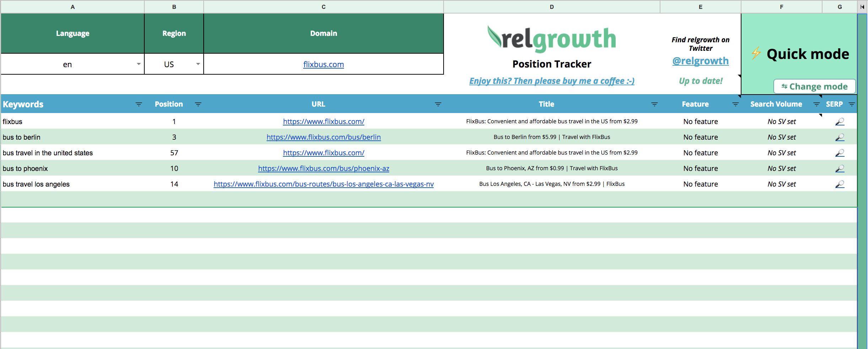Click the 'Up to date!' status text
The width and height of the screenshot is (868, 349).
[701, 81]
